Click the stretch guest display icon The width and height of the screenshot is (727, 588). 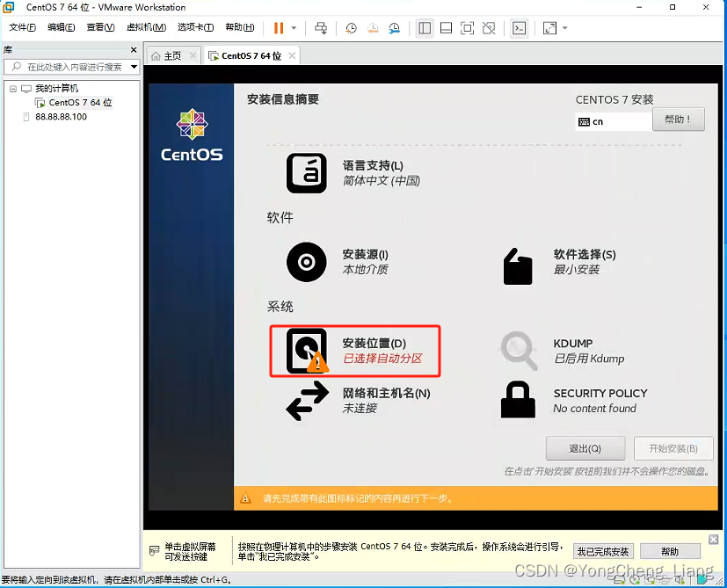(550, 28)
